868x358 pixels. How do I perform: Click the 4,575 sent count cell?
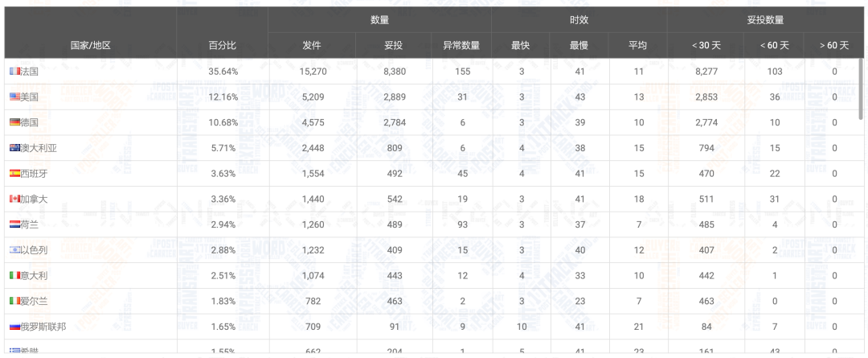click(313, 122)
